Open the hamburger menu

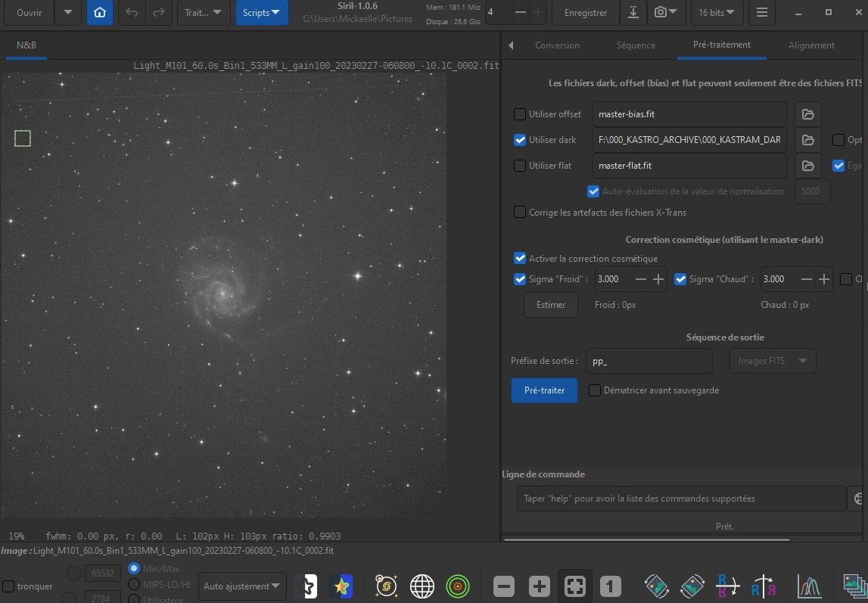[x=761, y=12]
